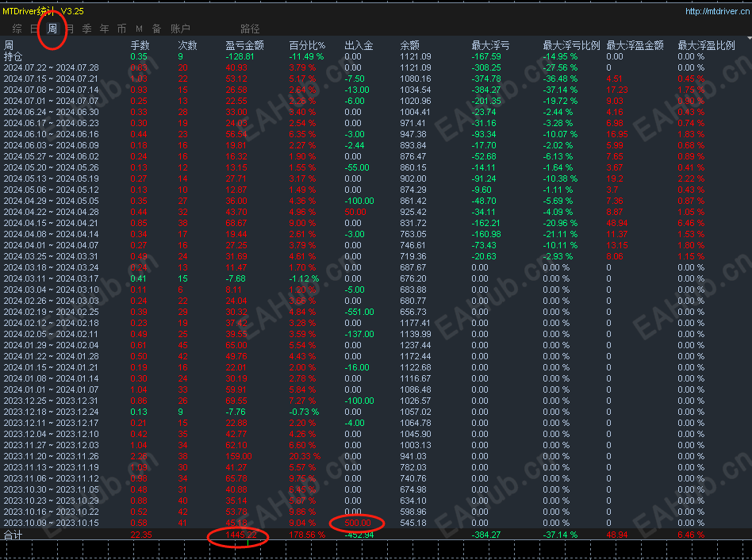Open the 币 currency tab
The width and height of the screenshot is (752, 560).
[x=122, y=29]
